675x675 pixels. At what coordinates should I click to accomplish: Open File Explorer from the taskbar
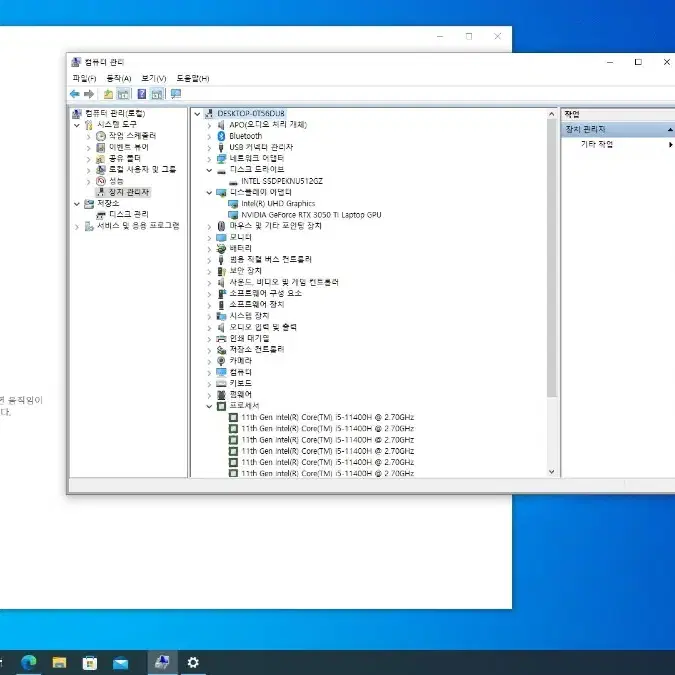click(59, 662)
